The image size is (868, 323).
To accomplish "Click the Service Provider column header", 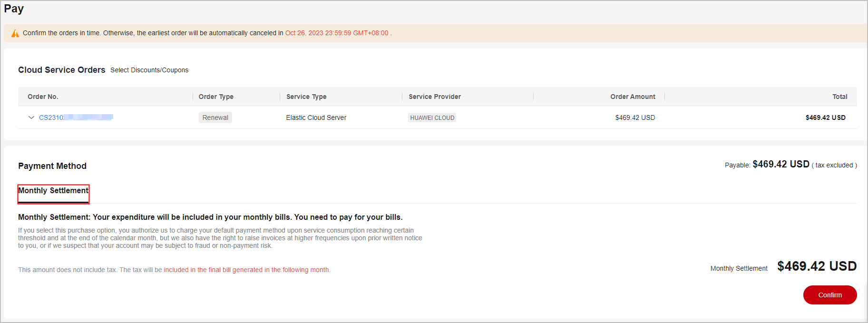I will click(435, 97).
